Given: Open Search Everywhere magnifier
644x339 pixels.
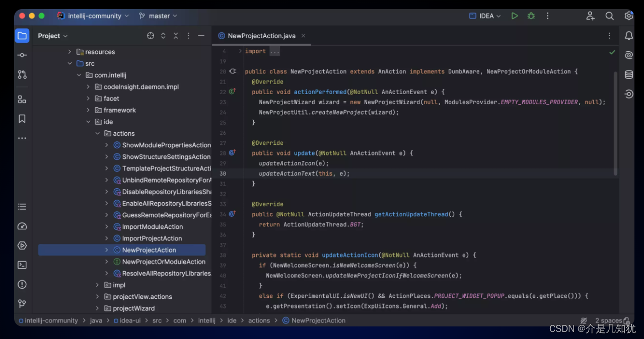Looking at the screenshot, I should click(610, 16).
